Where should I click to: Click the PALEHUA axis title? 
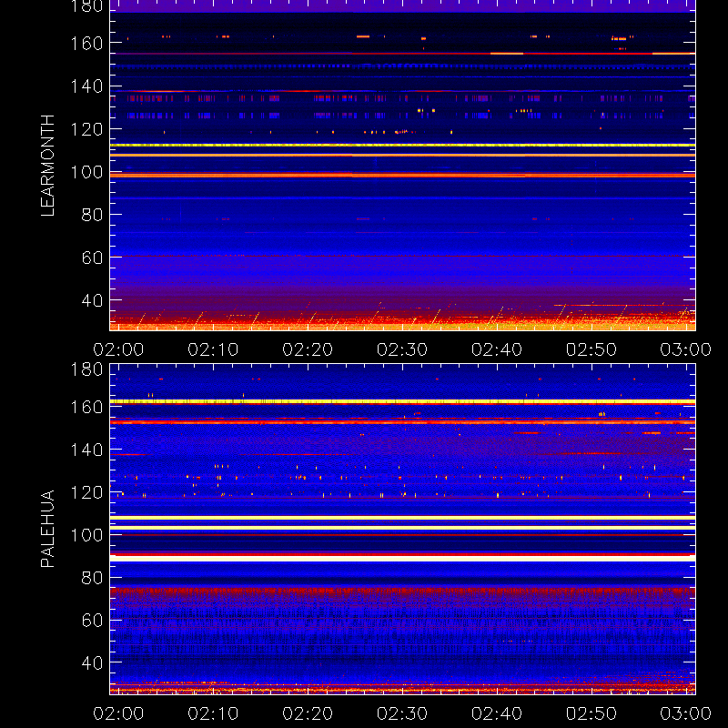48,529
